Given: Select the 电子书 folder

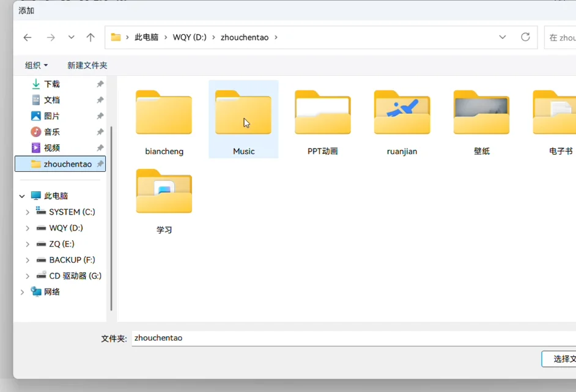Looking at the screenshot, I should (556, 122).
